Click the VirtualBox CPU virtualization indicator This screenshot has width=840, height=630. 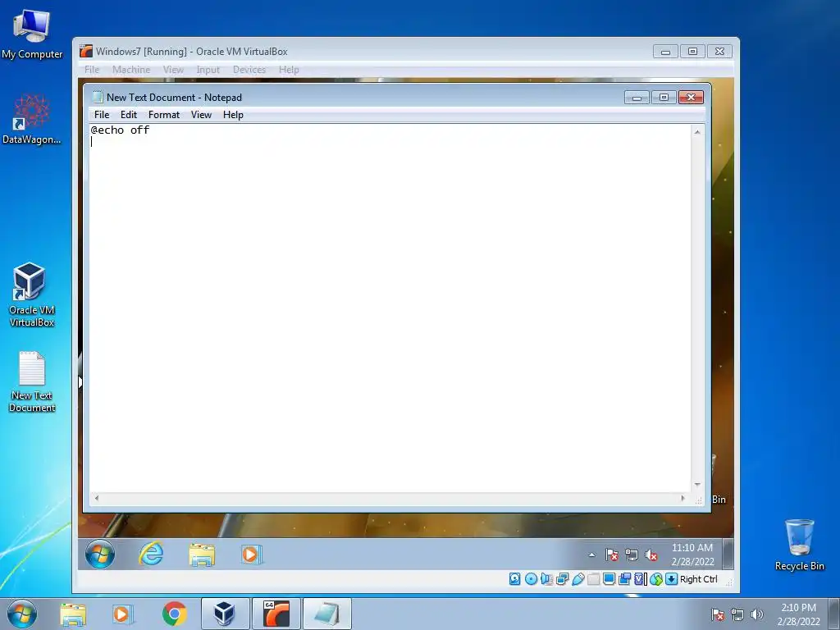(x=640, y=579)
